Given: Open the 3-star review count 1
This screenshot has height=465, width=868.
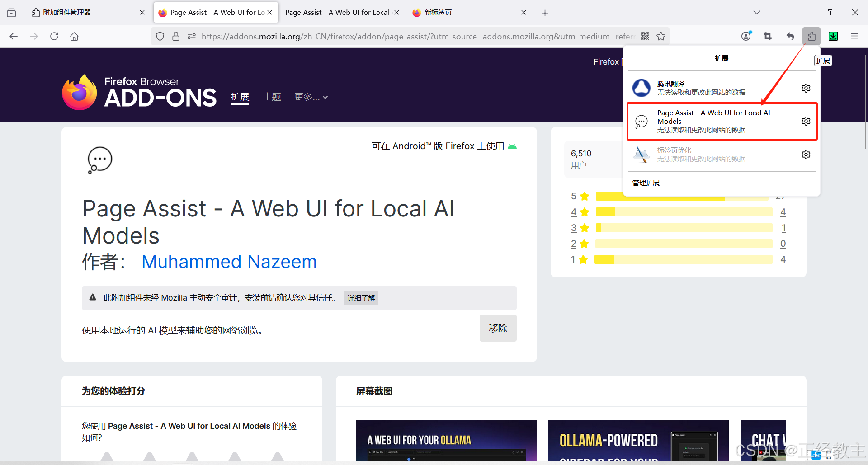Looking at the screenshot, I should (x=783, y=228).
